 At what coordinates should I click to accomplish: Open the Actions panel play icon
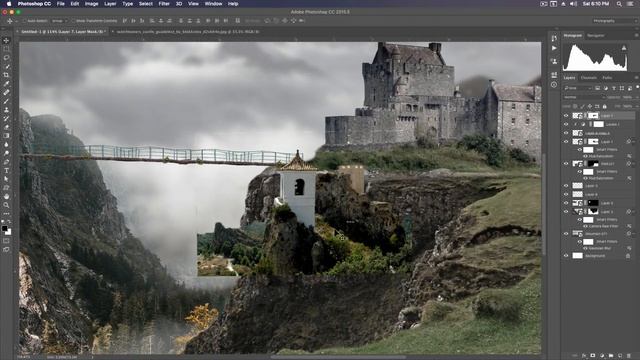[554, 48]
